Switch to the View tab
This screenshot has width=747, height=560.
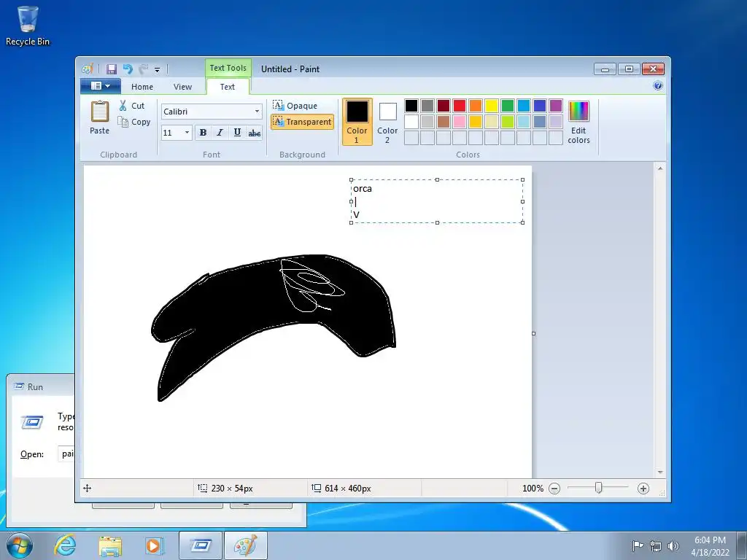[182, 87]
